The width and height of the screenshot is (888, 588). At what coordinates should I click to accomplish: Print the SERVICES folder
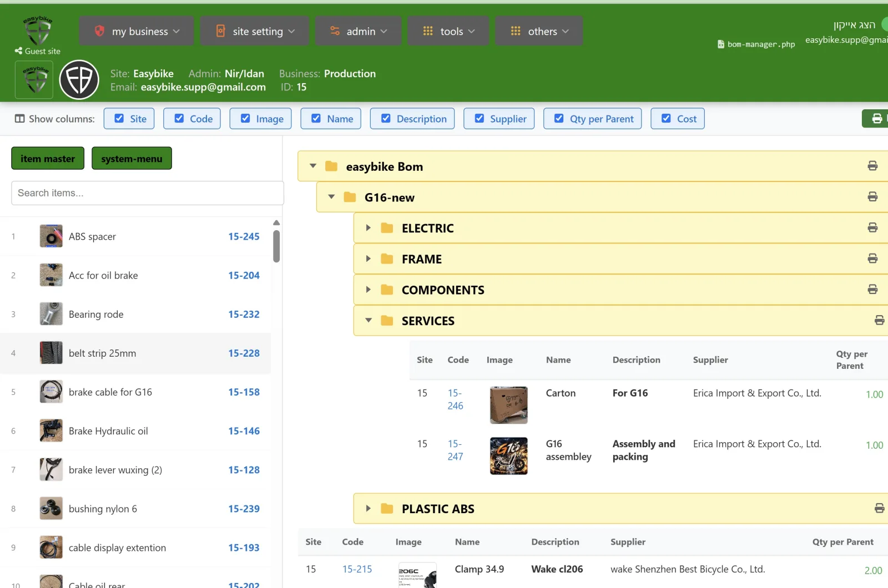(879, 320)
